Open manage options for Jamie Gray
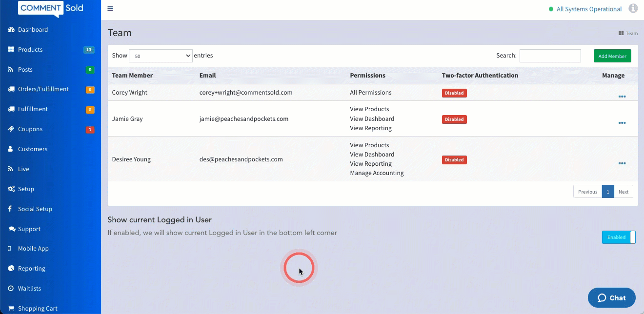The image size is (644, 314). pos(622,123)
